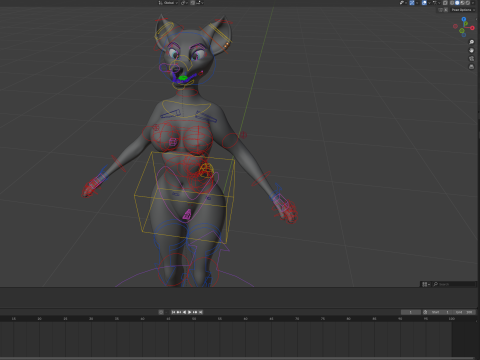Toggle snapping magnet icon in header
The height and width of the screenshot is (360, 480).
(192, 3)
